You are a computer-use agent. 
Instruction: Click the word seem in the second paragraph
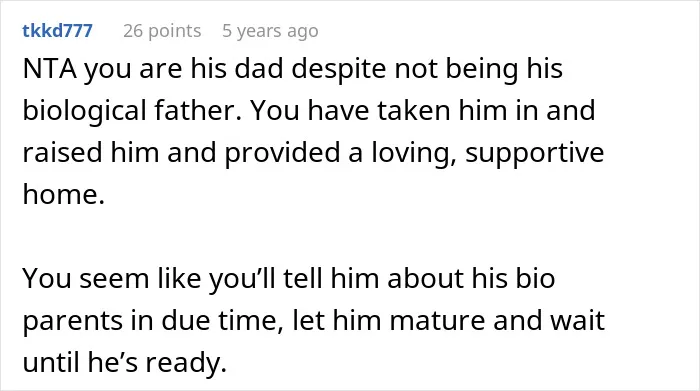point(114,279)
